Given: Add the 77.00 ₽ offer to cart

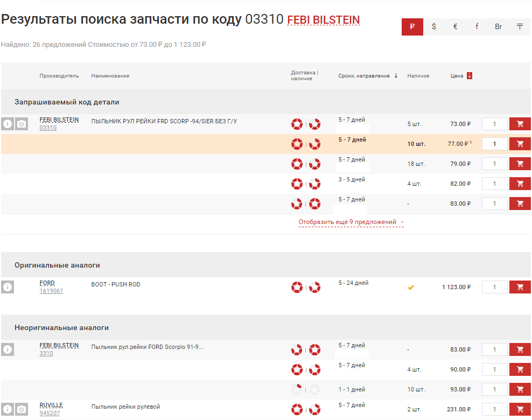Looking at the screenshot, I should (x=520, y=144).
